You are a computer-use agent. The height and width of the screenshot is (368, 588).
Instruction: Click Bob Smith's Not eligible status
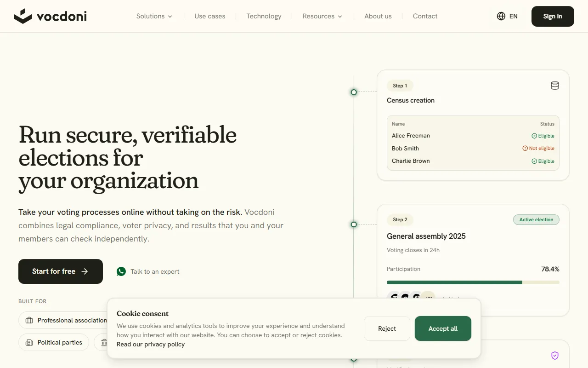(x=538, y=149)
